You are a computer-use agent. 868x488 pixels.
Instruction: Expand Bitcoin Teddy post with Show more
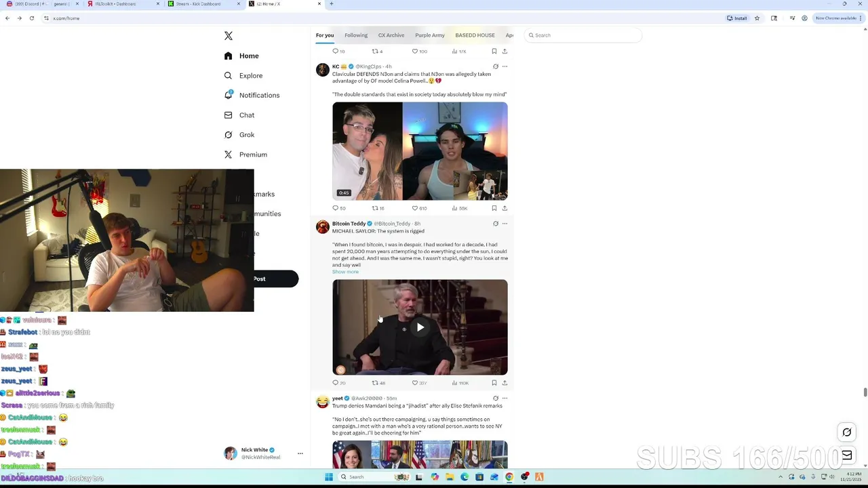coord(345,272)
